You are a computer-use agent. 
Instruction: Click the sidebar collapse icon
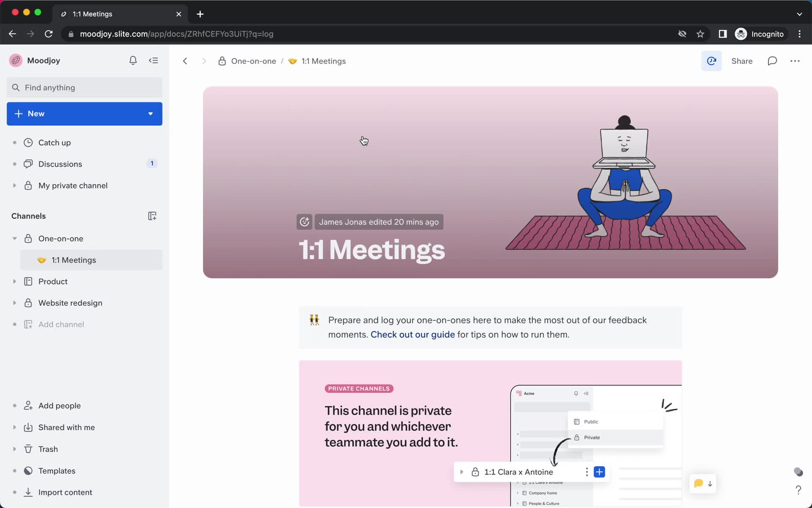(154, 61)
